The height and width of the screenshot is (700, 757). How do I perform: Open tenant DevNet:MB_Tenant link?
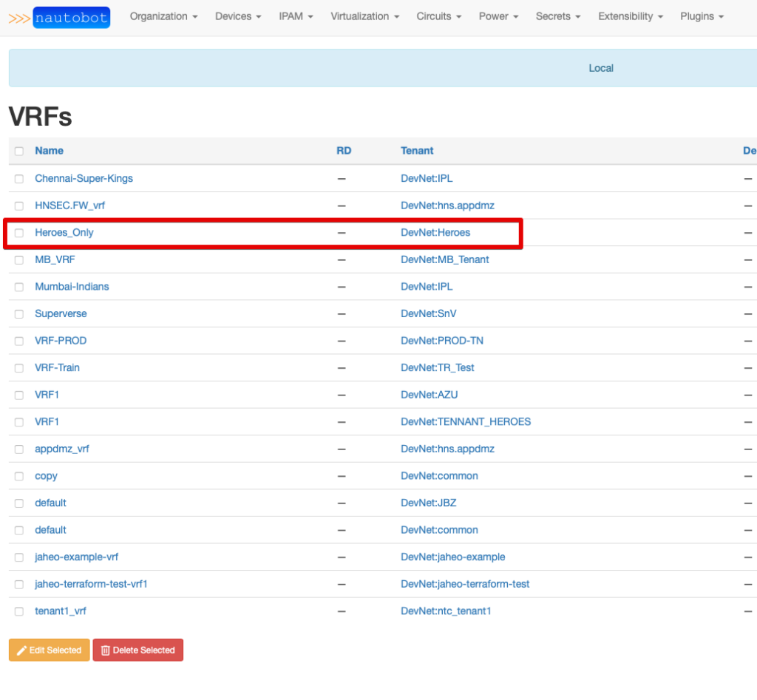444,259
